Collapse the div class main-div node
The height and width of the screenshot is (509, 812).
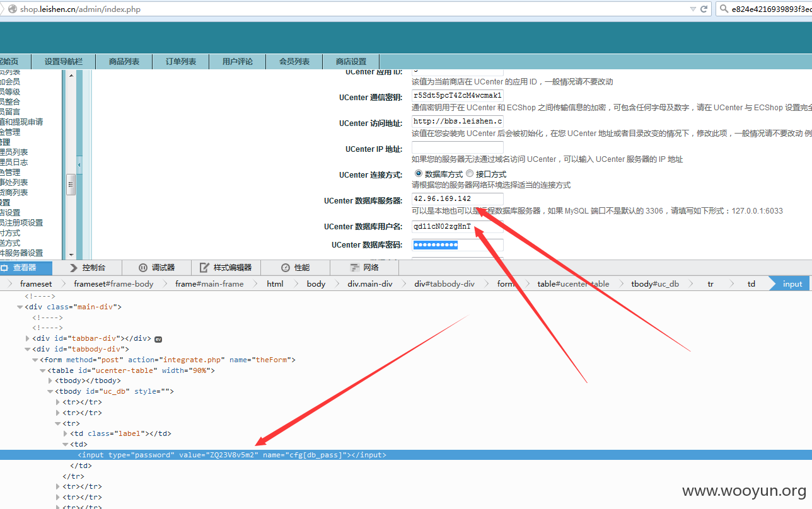pyautogui.click(x=20, y=307)
